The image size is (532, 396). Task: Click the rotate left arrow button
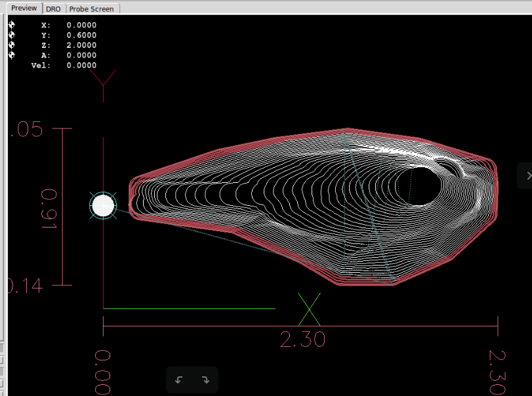click(179, 380)
